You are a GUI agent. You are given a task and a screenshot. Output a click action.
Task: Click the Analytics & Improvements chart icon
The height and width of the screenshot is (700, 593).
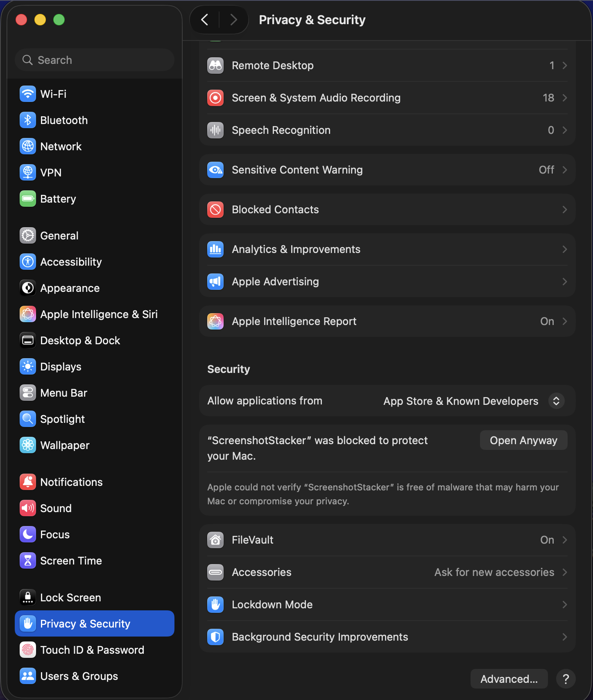[215, 249]
